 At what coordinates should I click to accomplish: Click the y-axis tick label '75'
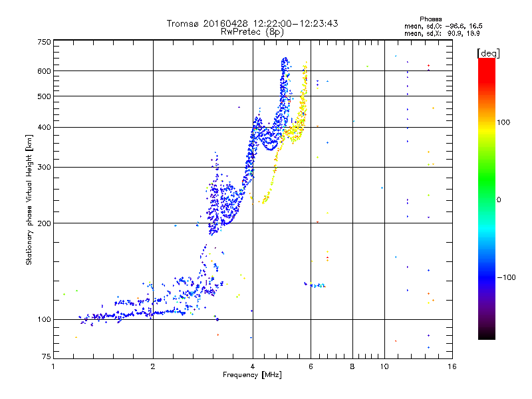pyautogui.click(x=47, y=356)
